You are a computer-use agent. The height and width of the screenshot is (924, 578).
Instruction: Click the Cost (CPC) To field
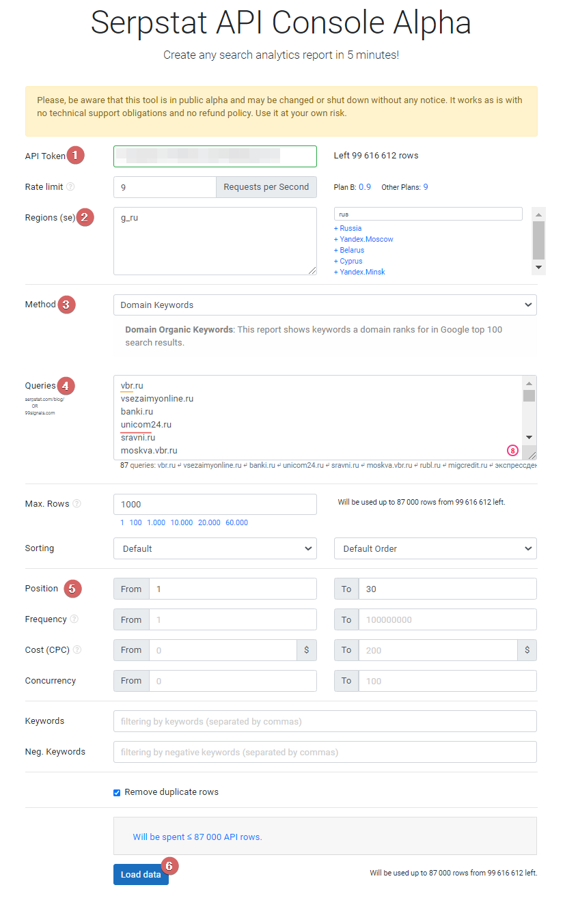pyautogui.click(x=438, y=650)
